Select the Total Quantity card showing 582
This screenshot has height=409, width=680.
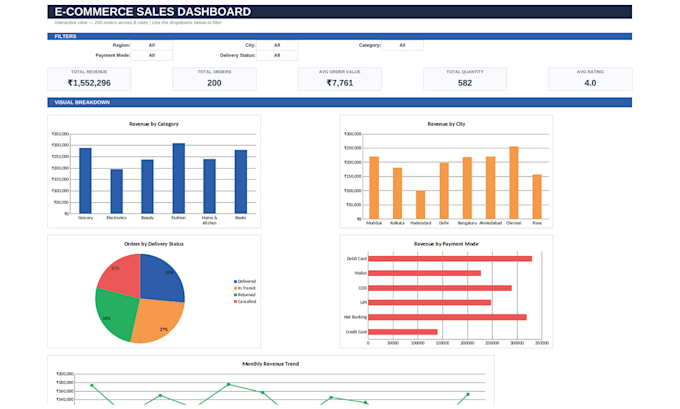pos(465,79)
